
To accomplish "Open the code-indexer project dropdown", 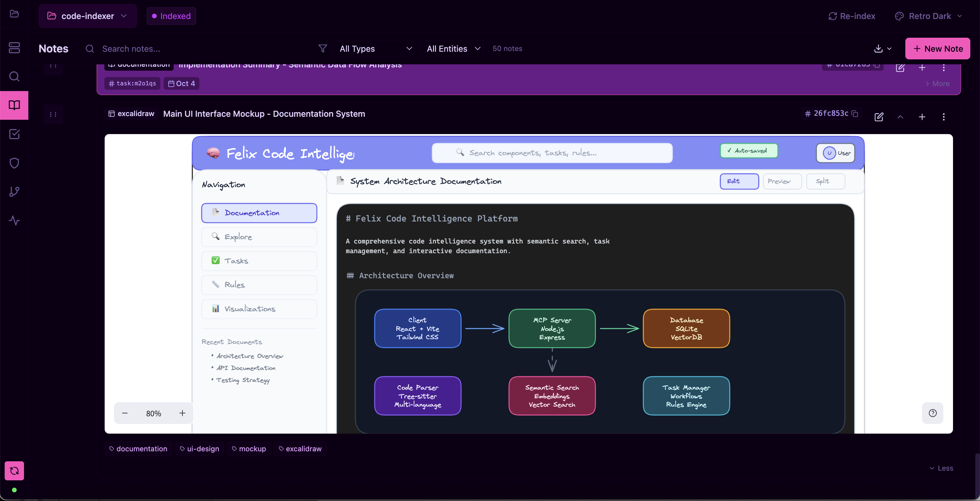I will [87, 16].
